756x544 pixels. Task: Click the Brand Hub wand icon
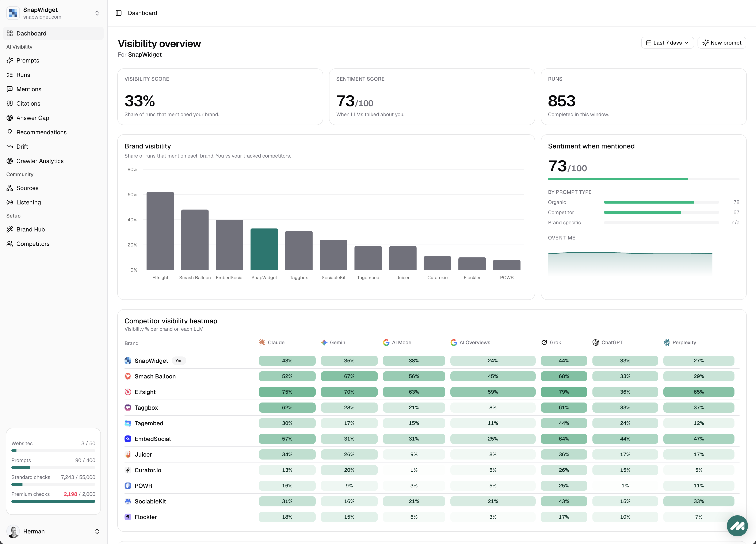click(10, 229)
